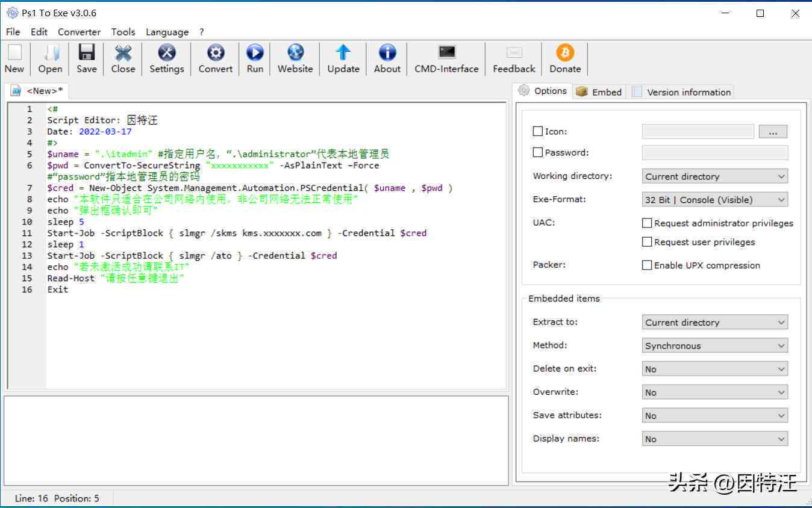This screenshot has height=508, width=812.
Task: Click the '$cred = New-Object' line 7
Action: [250, 188]
